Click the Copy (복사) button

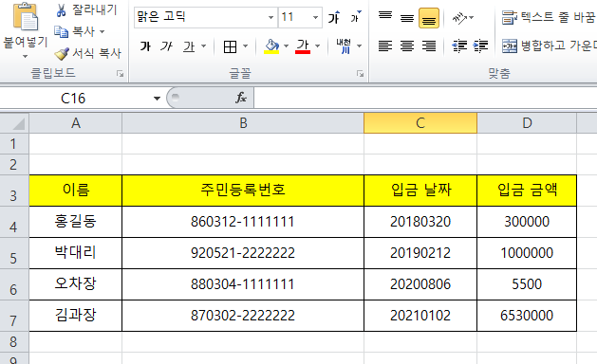pyautogui.click(x=75, y=31)
